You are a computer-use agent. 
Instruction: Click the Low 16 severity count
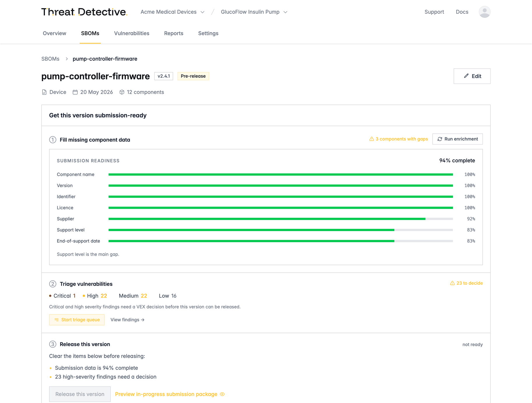[x=168, y=296]
